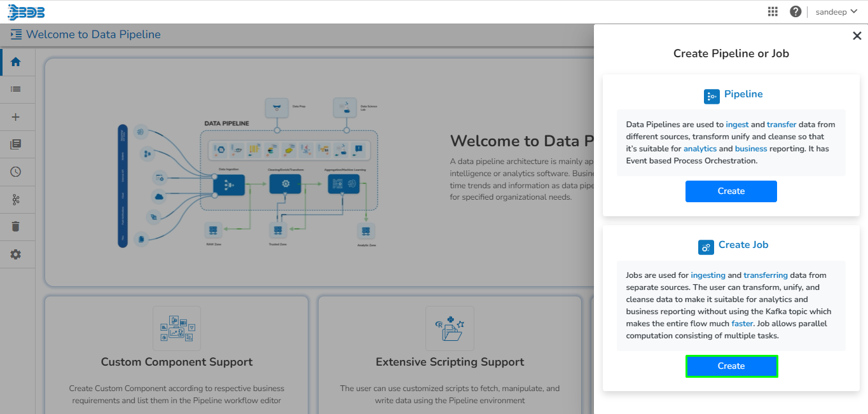Toggle the sidebar menu icon beside Welcome title
This screenshot has width=868, height=414.
coord(16,34)
